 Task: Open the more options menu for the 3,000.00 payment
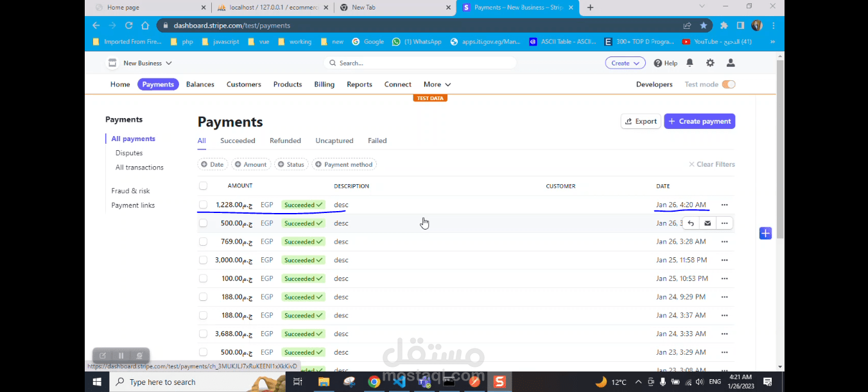[x=724, y=260]
